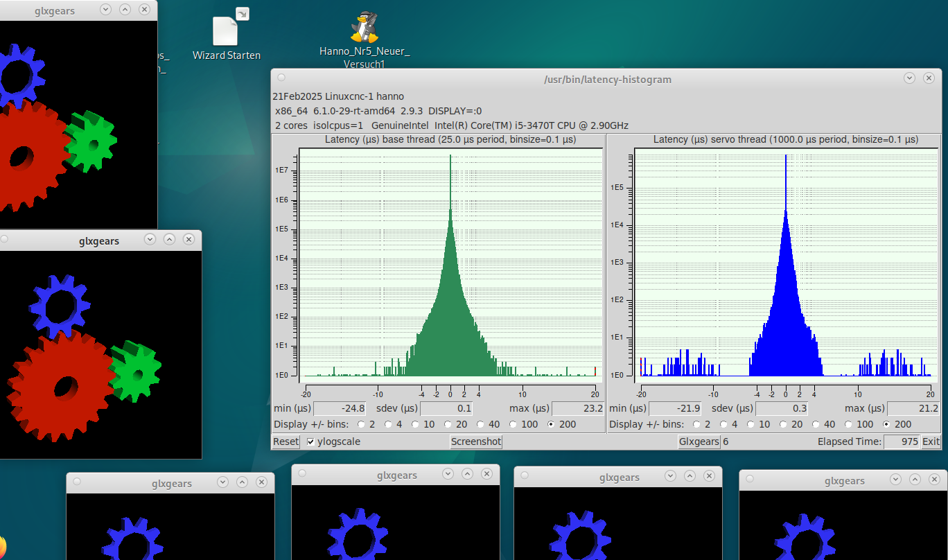
Task: Select base thread display bins 10
Action: 415,424
